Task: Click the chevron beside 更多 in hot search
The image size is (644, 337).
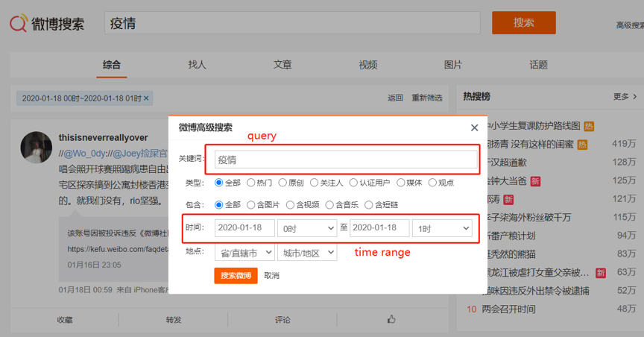Action: click(x=635, y=97)
